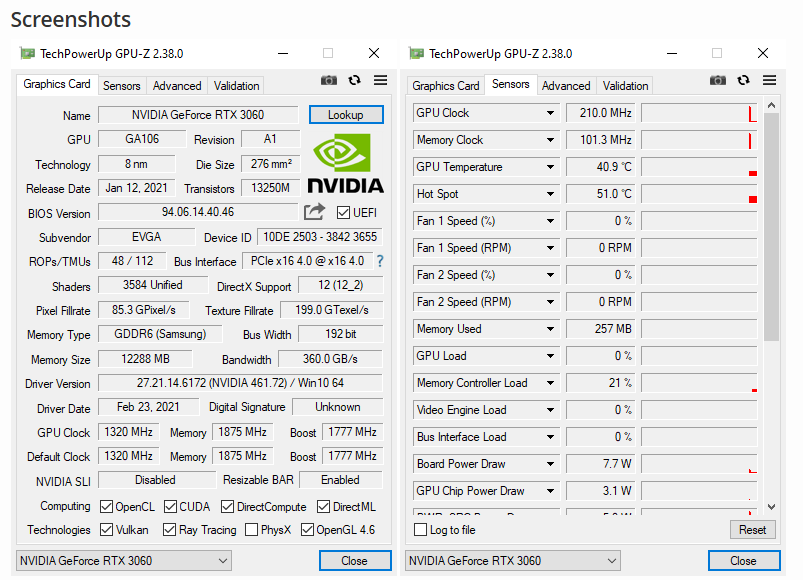Open the GPU Clock sensor dropdown arrow
This screenshot has width=803, height=580.
[550, 113]
